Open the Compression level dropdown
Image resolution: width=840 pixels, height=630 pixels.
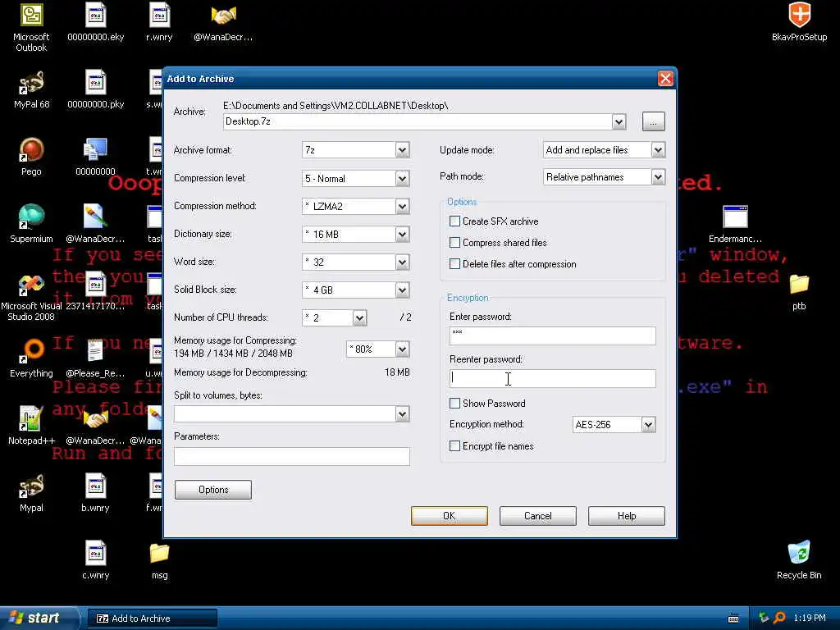point(402,178)
